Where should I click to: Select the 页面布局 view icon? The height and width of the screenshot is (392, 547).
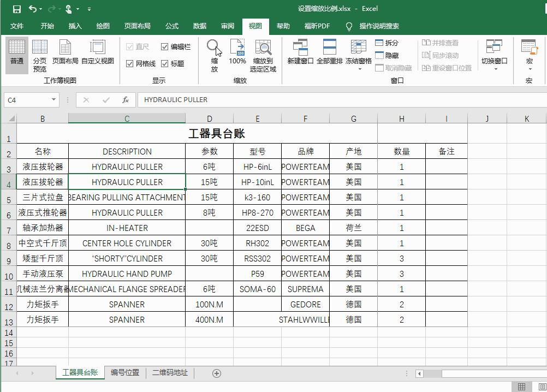[66, 53]
